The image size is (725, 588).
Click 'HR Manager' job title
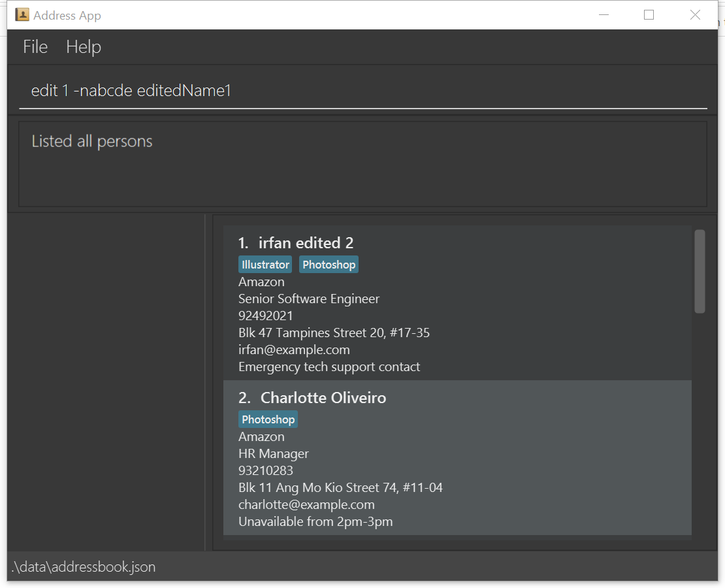[x=273, y=454]
